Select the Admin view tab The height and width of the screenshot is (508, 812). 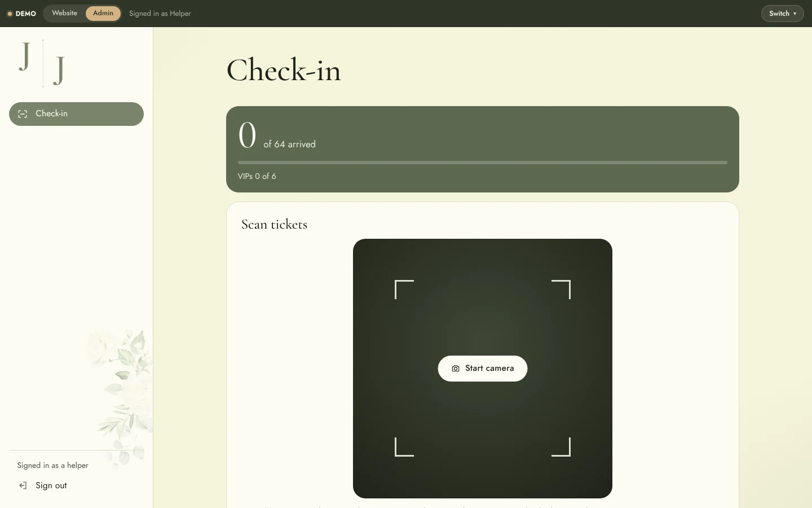click(x=103, y=13)
